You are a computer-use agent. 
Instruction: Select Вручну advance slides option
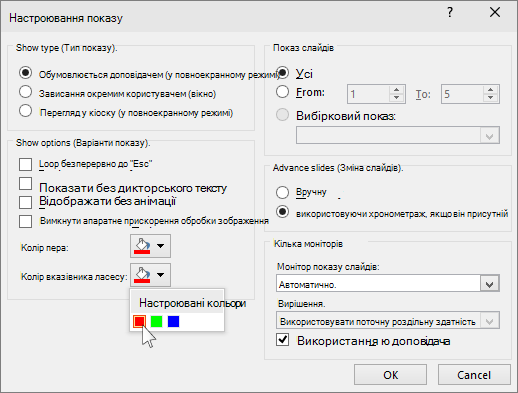tap(282, 192)
